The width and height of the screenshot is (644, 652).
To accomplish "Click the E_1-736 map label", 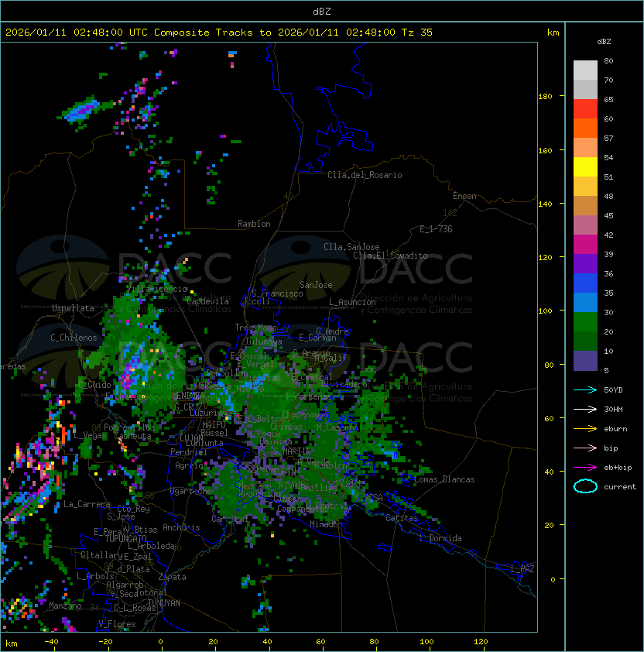I will [436, 229].
